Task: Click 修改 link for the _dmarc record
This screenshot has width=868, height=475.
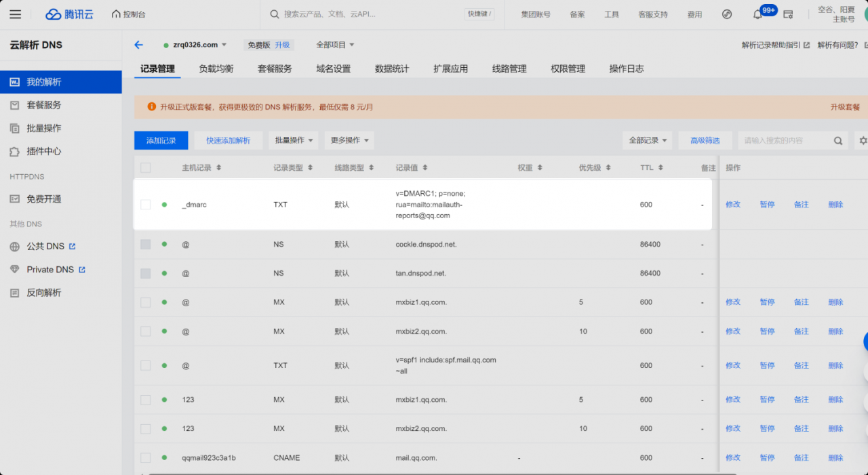Action: (733, 205)
